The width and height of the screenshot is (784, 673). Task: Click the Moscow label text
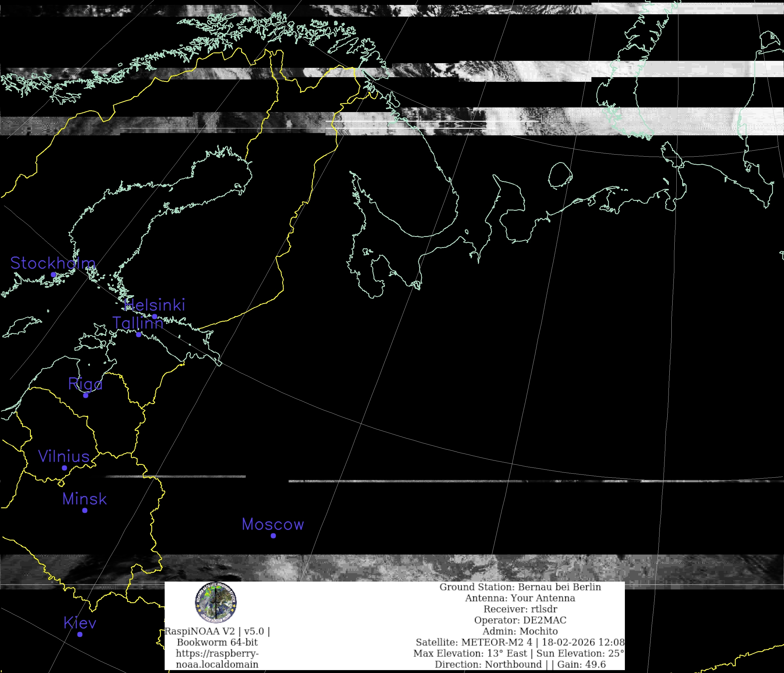(x=273, y=524)
